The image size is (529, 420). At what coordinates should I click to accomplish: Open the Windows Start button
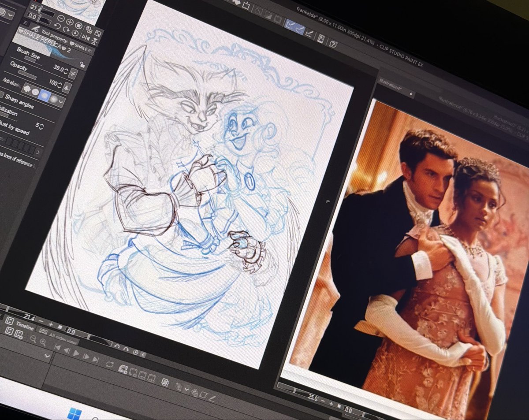tap(74, 413)
